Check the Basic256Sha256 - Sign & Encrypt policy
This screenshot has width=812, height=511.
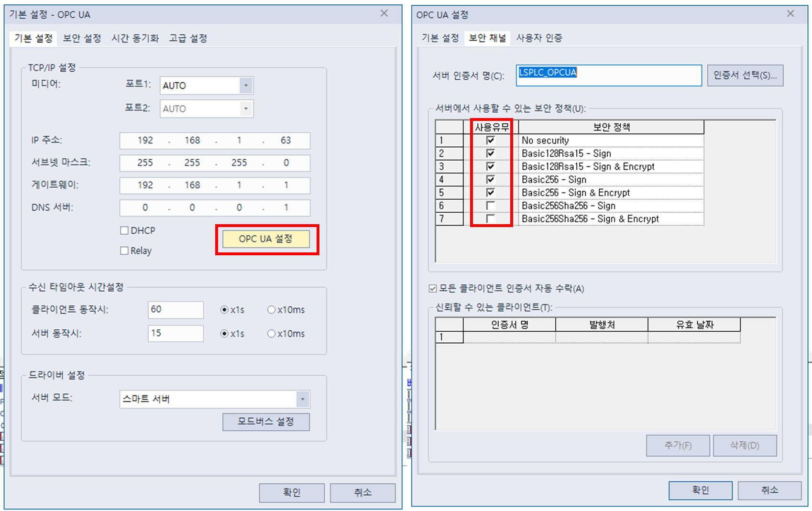491,218
